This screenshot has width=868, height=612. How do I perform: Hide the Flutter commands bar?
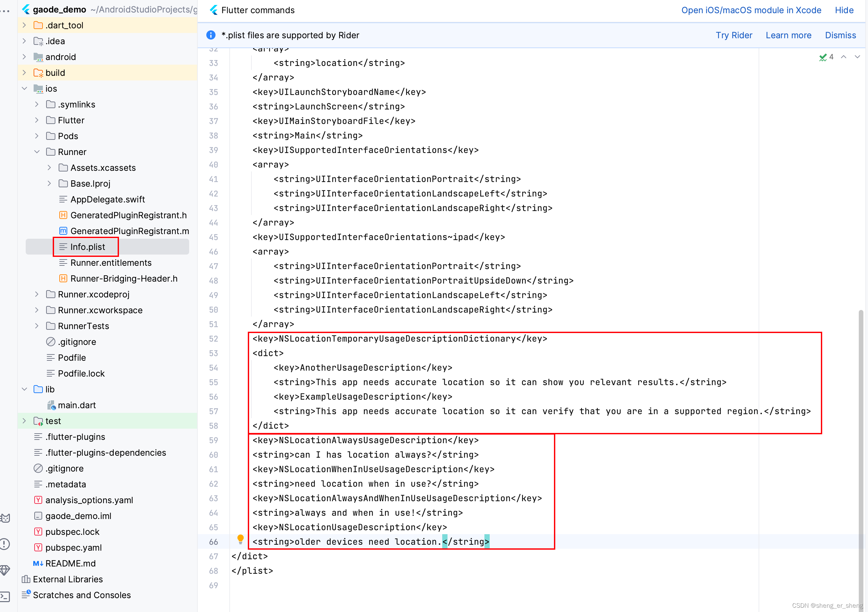[x=844, y=10]
